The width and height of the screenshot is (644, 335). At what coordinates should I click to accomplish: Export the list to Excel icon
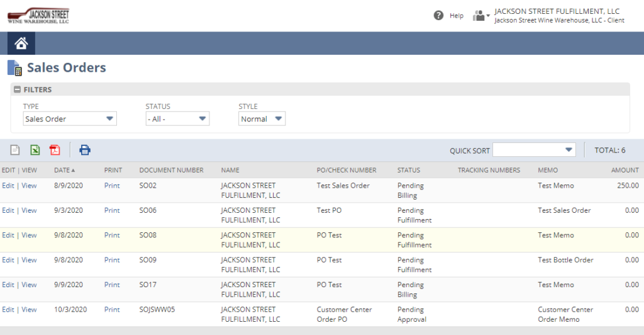click(x=35, y=150)
